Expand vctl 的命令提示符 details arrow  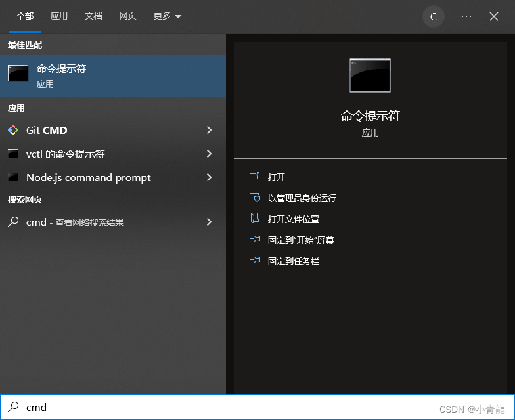pyautogui.click(x=209, y=154)
